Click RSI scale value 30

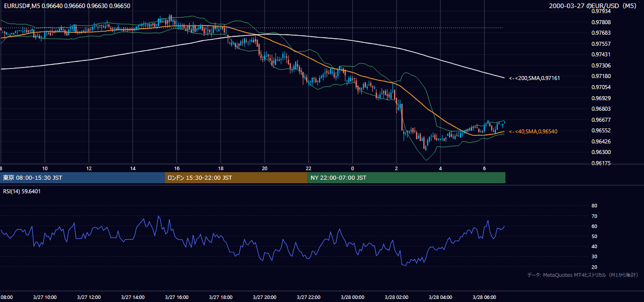coord(594,257)
